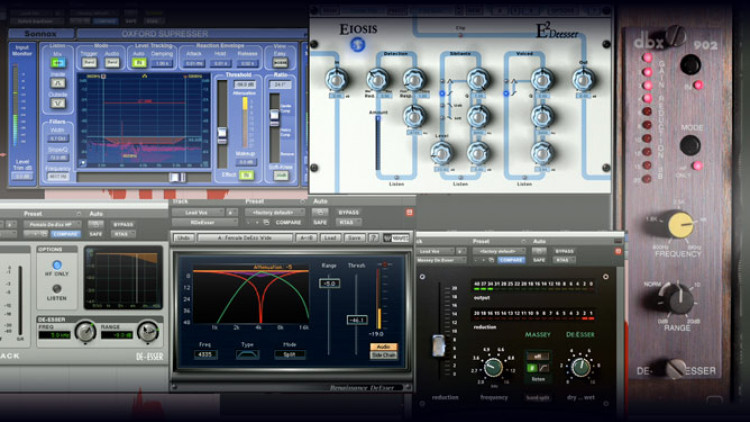750x422 pixels.
Task: Select the Outside listen button in Oxford SuprEsser
Action: click(x=58, y=102)
